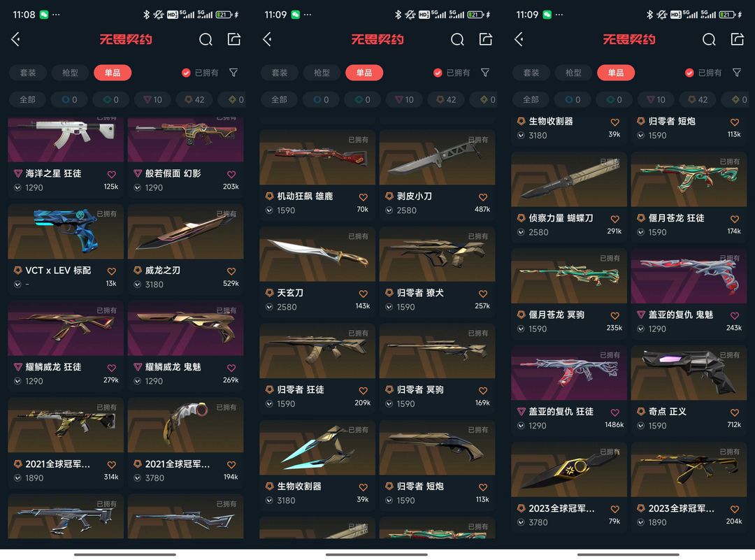Tap heart on 耀鳞威龙 鬼魅 card
Viewport: 755px width, 560px height.
coord(231,368)
